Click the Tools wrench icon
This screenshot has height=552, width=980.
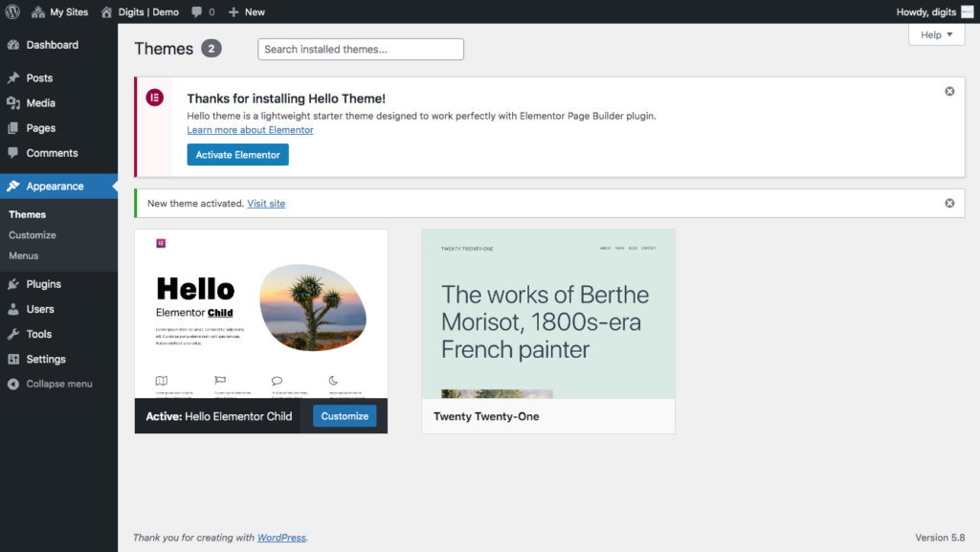point(13,334)
